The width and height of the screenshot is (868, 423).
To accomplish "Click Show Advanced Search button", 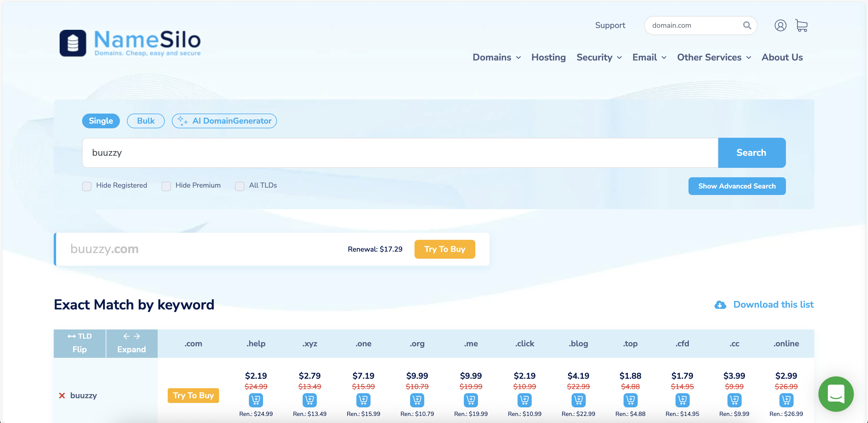I will click(x=737, y=186).
